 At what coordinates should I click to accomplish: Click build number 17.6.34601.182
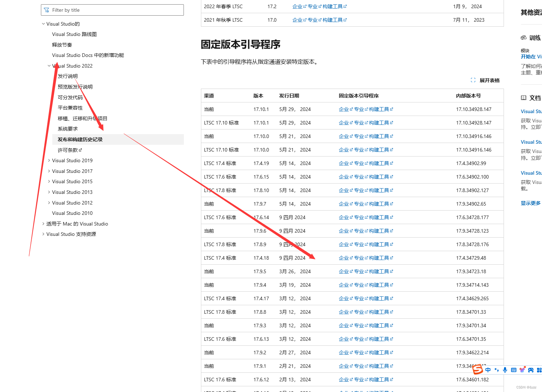coord(473,380)
